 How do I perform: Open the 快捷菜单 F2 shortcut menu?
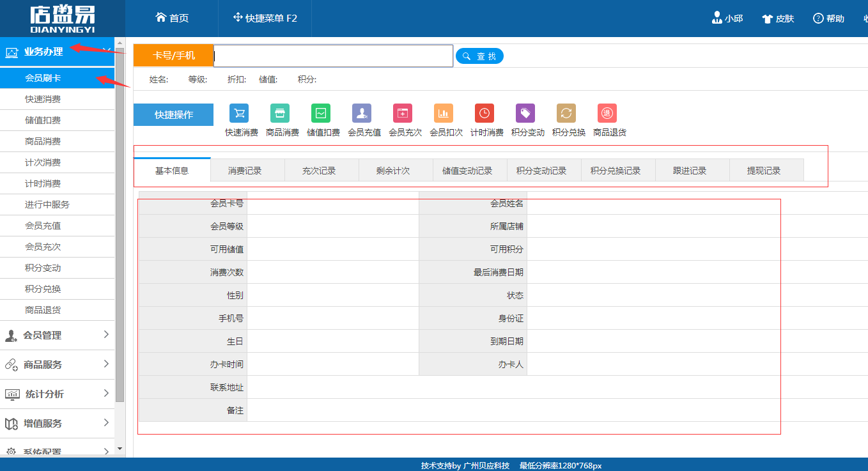(x=265, y=19)
